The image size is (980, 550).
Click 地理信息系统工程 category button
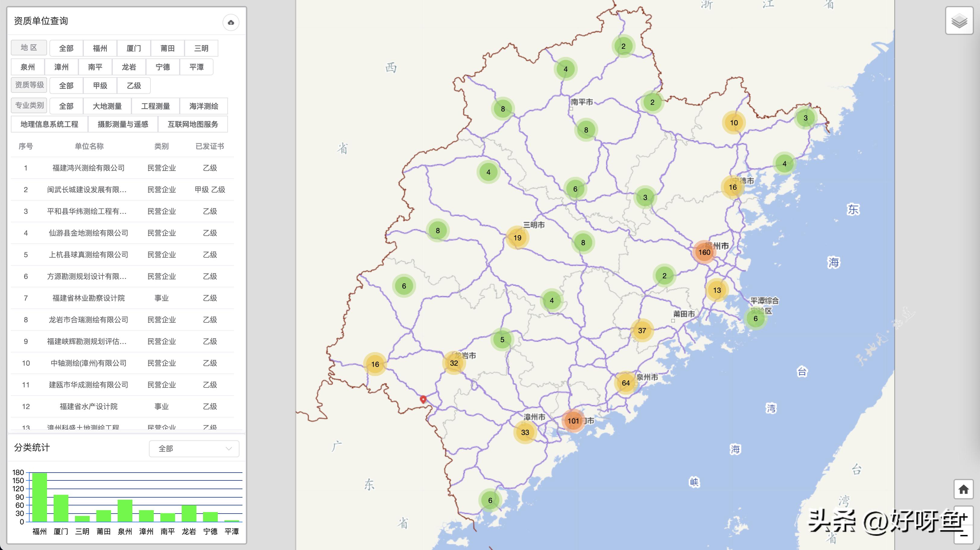point(49,124)
